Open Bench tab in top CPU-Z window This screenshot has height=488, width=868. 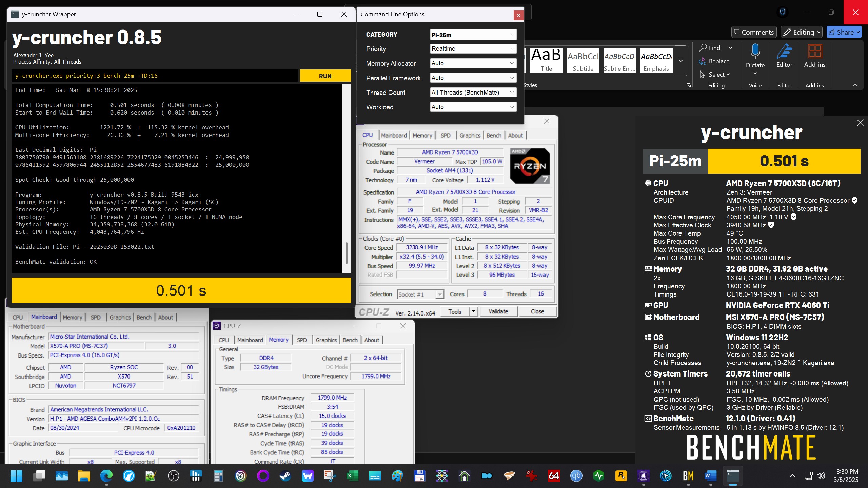(494, 135)
